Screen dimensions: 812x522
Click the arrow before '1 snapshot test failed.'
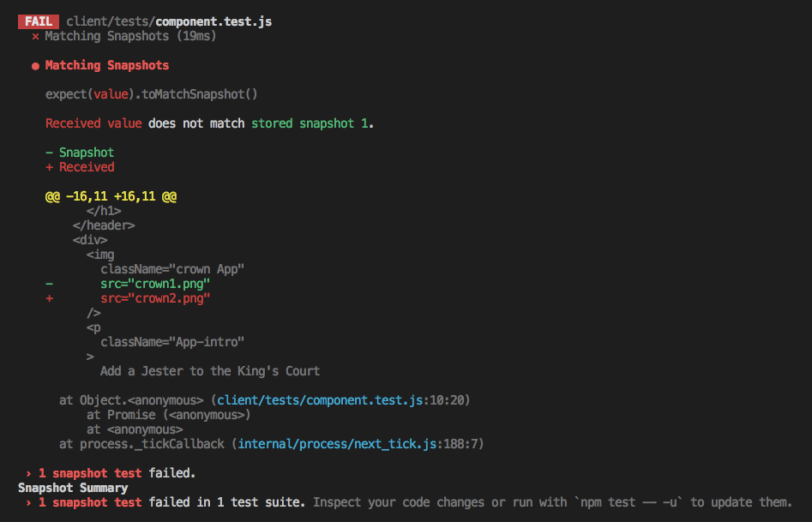28,472
